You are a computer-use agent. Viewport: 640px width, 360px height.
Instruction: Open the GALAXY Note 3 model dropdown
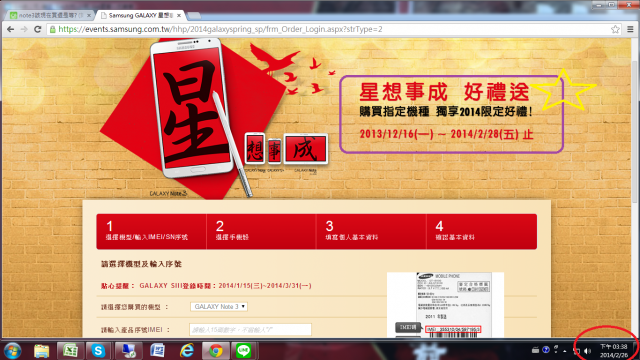point(219,307)
